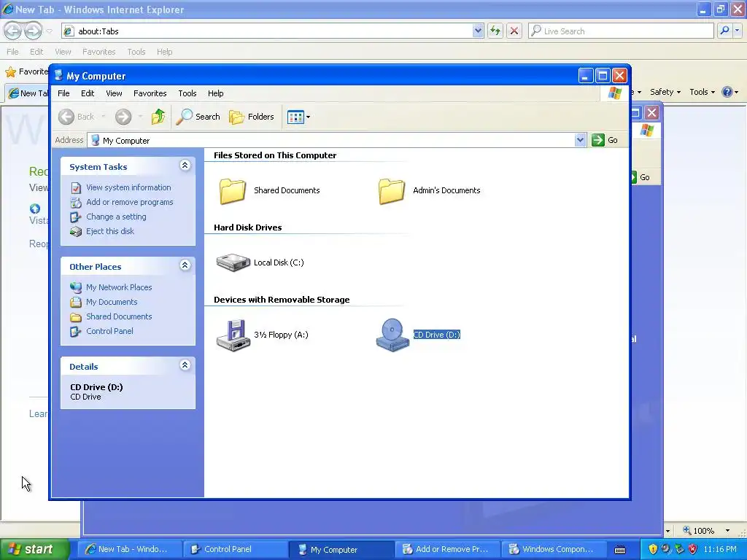Viewport: 747px width, 560px height.
Task: Click the red shield alert tray icon
Action: click(x=693, y=549)
